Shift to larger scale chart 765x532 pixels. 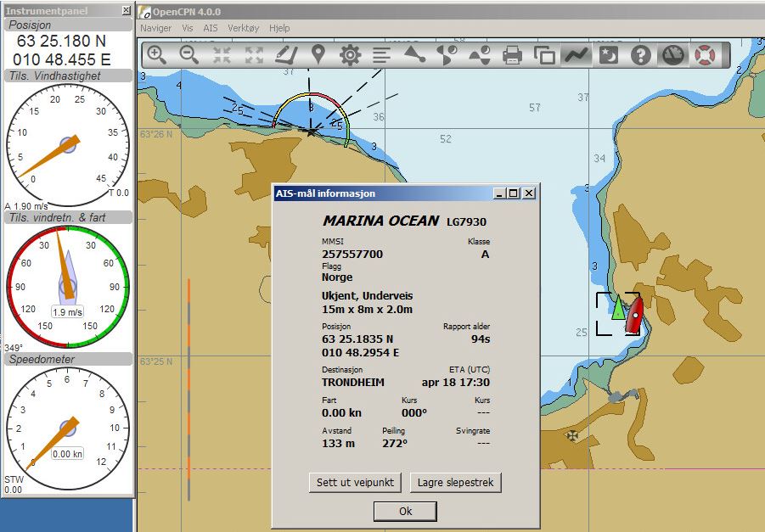pos(222,54)
